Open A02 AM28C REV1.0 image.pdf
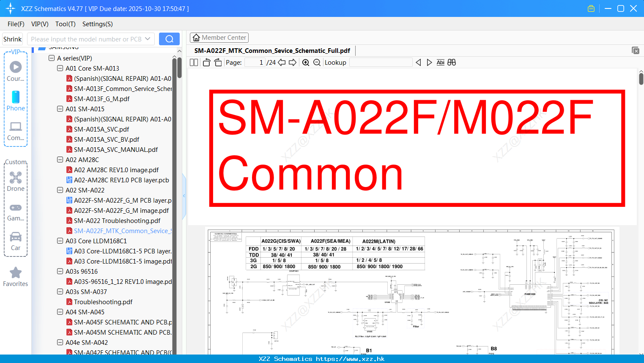This screenshot has width=644, height=363. click(x=116, y=170)
